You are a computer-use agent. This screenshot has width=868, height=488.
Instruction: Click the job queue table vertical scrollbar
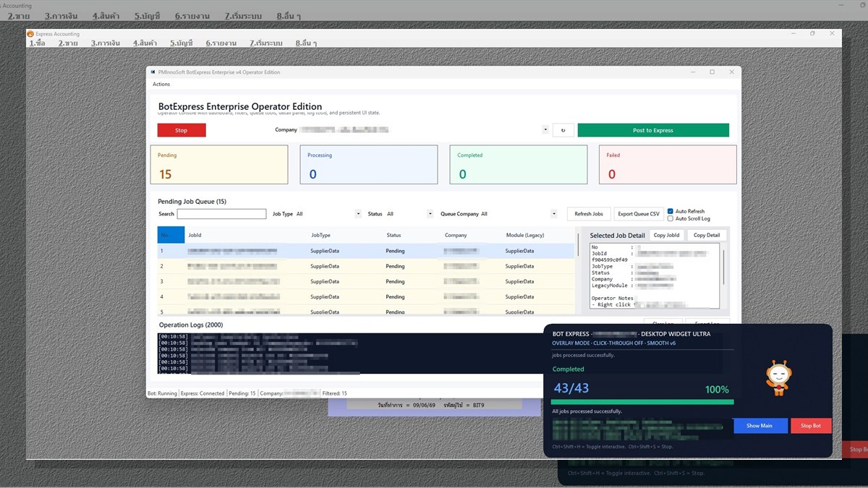click(x=577, y=246)
